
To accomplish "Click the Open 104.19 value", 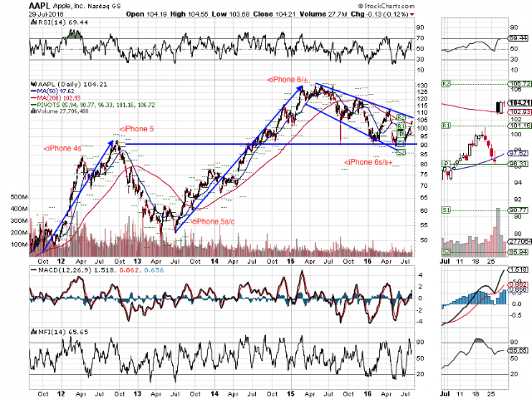I will [146, 14].
